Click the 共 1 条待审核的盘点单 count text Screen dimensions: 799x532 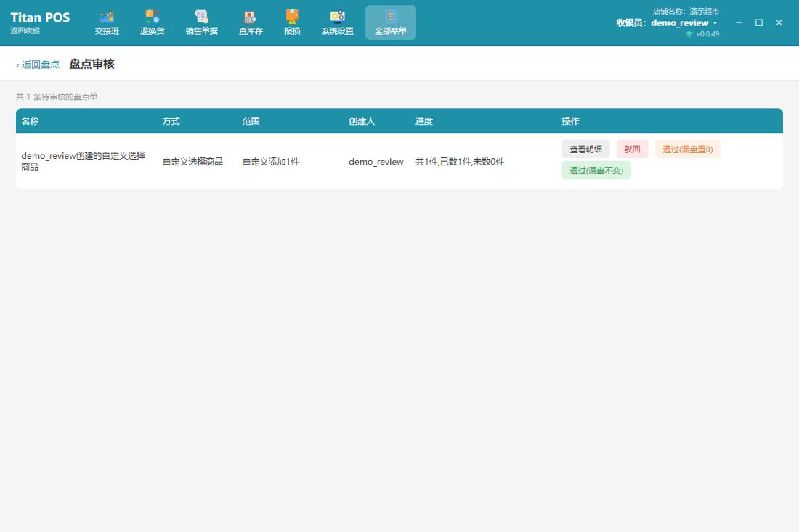click(57, 97)
